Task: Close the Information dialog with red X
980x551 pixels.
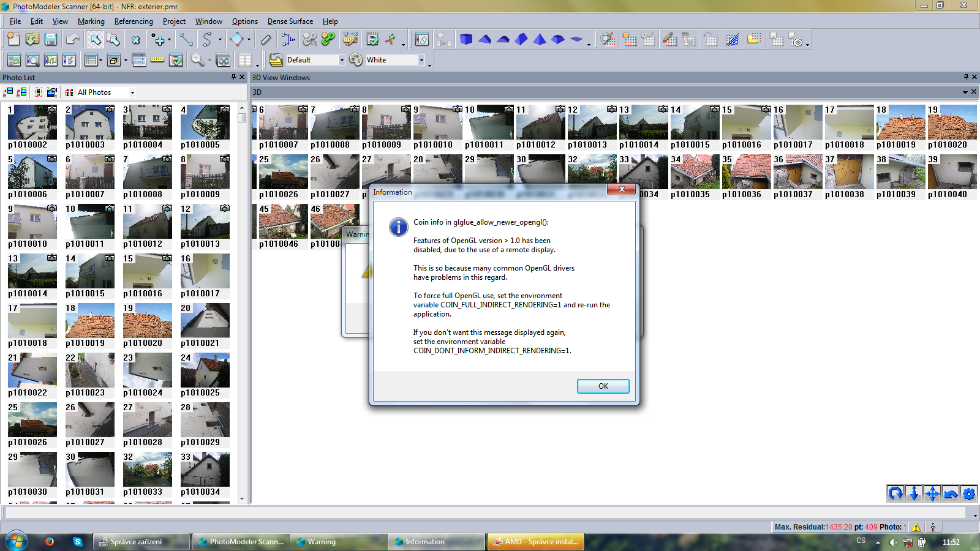Action: [x=622, y=190]
